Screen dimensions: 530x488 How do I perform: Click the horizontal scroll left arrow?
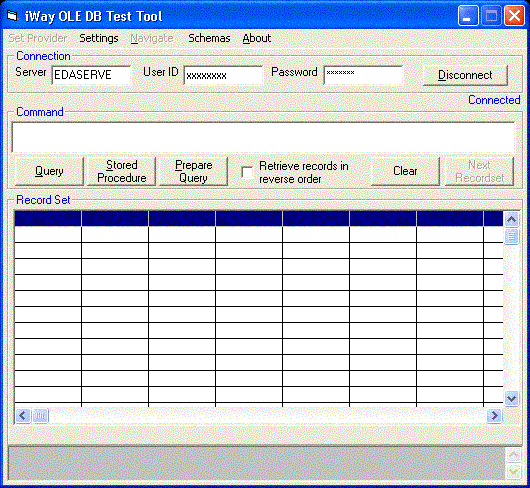tap(23, 415)
